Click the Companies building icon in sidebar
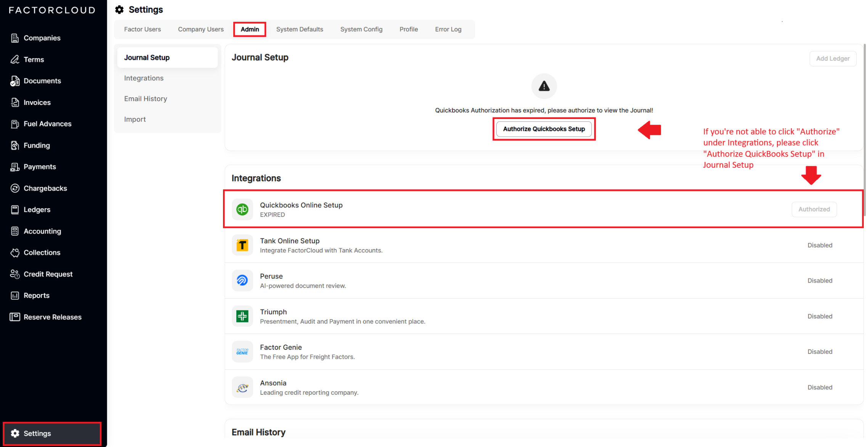Viewport: 868px width, 447px height. click(x=15, y=38)
